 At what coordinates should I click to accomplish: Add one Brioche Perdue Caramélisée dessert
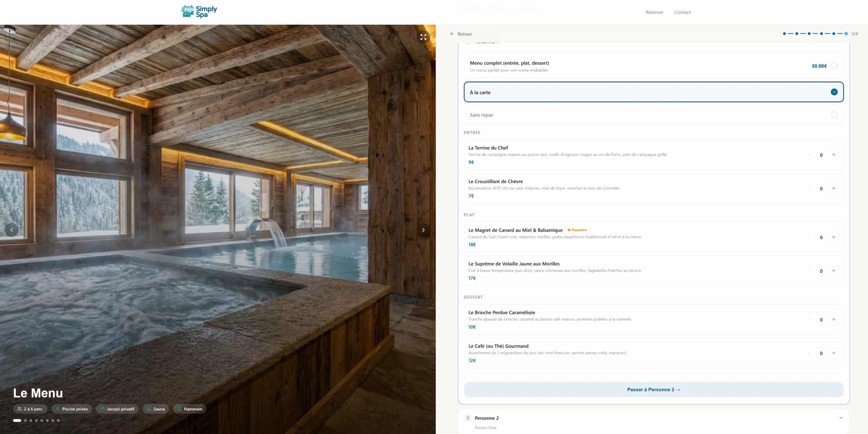833,319
